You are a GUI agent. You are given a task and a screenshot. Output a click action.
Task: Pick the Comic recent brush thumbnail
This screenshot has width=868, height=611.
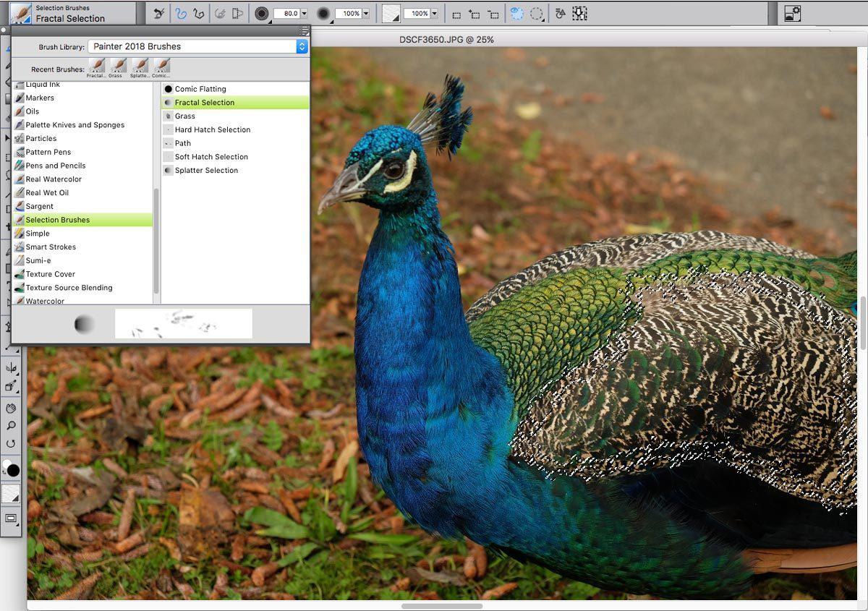pyautogui.click(x=161, y=68)
